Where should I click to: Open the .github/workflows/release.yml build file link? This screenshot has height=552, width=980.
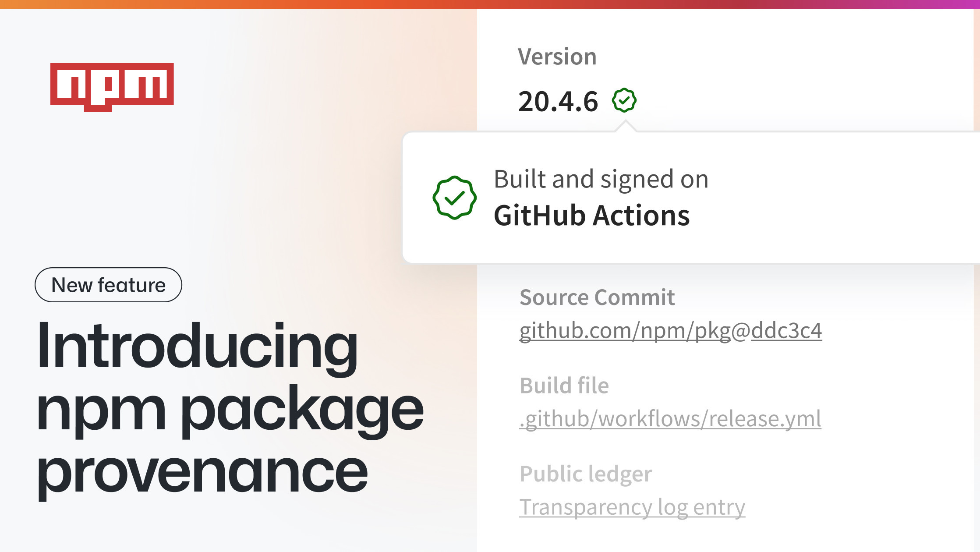click(x=670, y=419)
